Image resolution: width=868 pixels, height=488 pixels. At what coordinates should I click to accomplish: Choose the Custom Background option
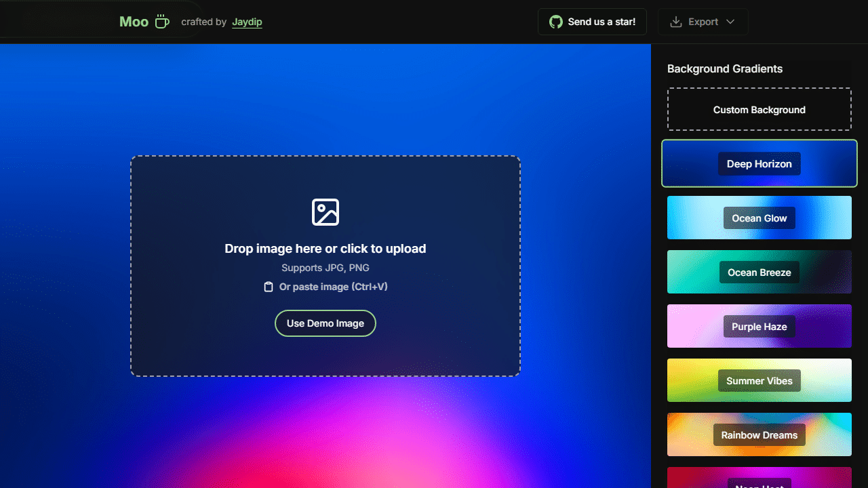pyautogui.click(x=759, y=109)
